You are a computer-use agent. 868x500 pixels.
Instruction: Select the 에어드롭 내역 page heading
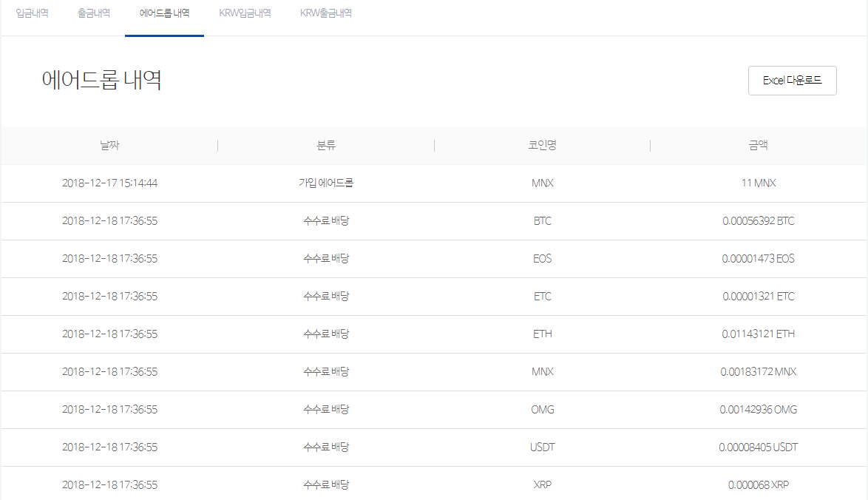[x=101, y=80]
